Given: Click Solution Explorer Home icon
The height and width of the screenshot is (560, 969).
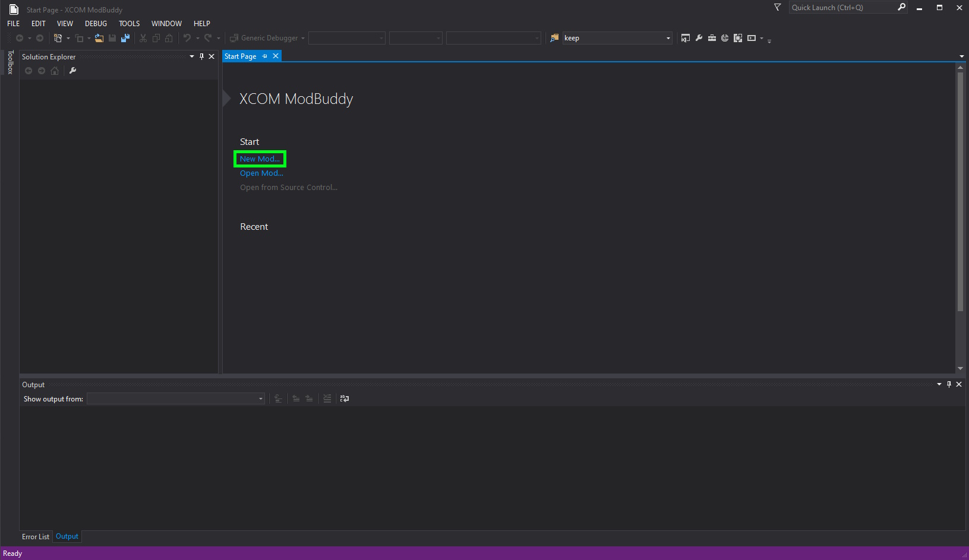Looking at the screenshot, I should click(x=55, y=71).
